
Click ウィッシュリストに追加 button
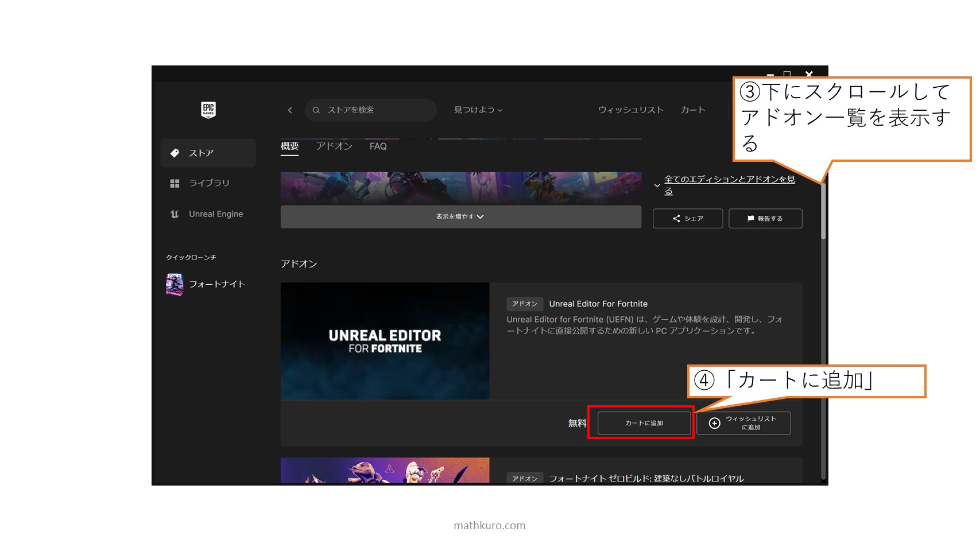coord(743,423)
